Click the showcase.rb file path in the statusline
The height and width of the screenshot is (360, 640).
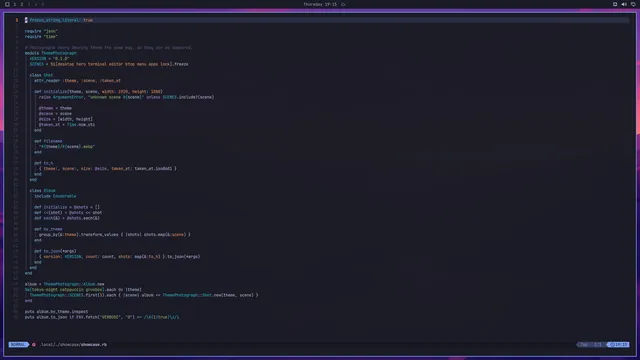point(73,344)
